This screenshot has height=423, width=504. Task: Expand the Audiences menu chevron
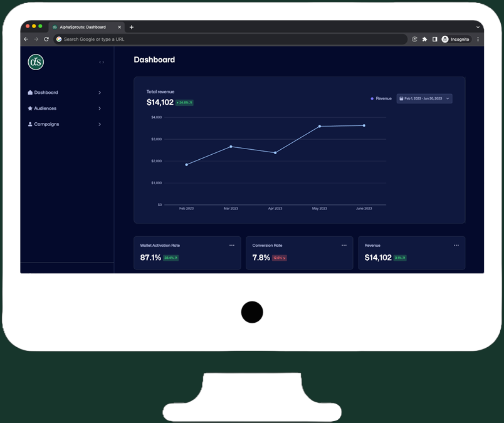pyautogui.click(x=100, y=108)
